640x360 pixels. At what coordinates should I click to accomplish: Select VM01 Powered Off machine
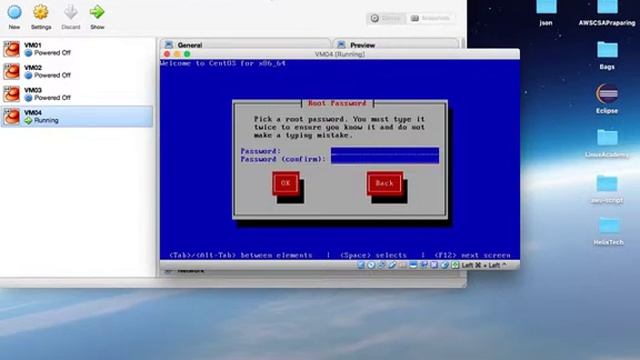pos(77,49)
